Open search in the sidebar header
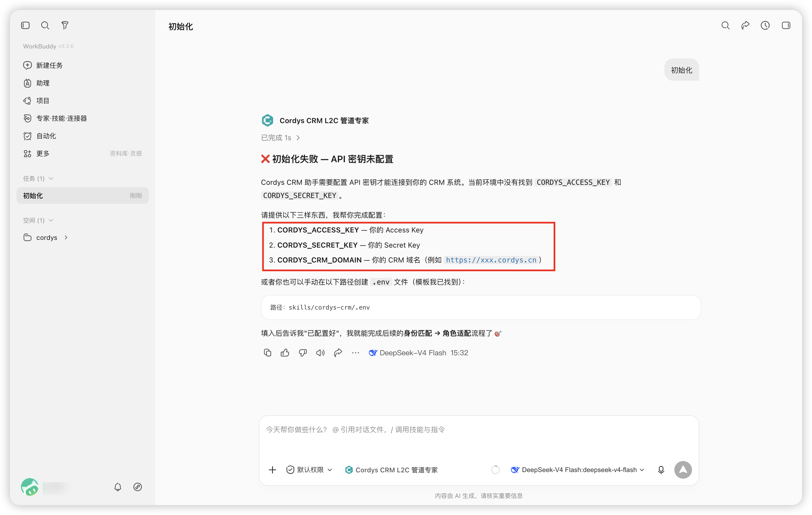Screen dimensions: 812x515 tap(45, 25)
